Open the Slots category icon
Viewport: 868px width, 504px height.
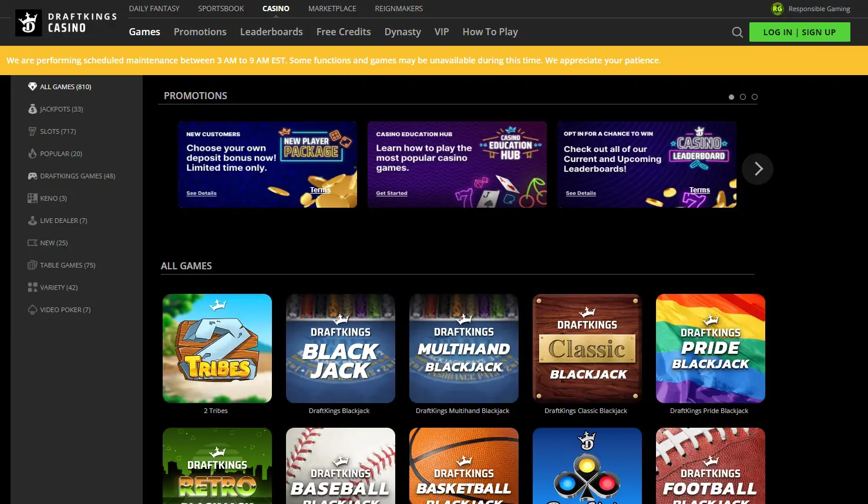point(32,131)
